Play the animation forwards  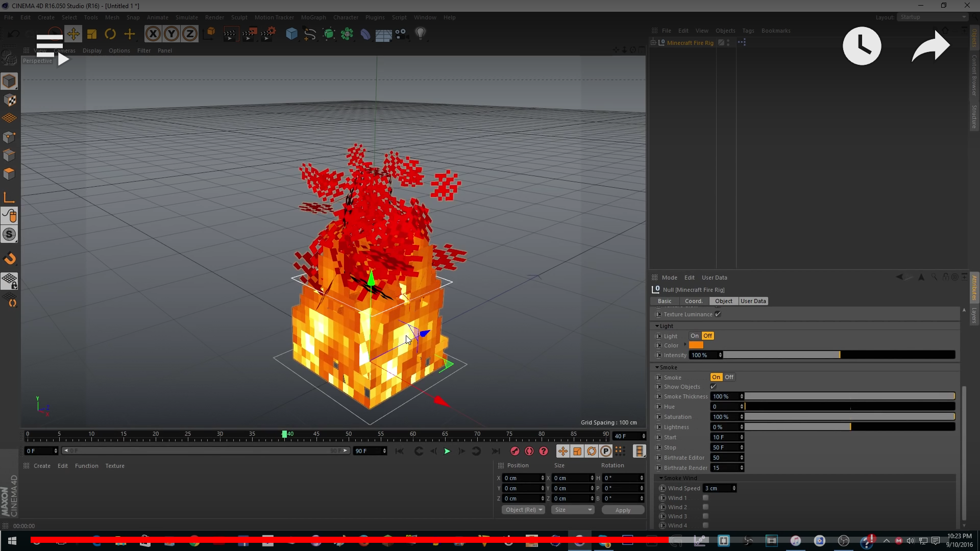tap(447, 451)
